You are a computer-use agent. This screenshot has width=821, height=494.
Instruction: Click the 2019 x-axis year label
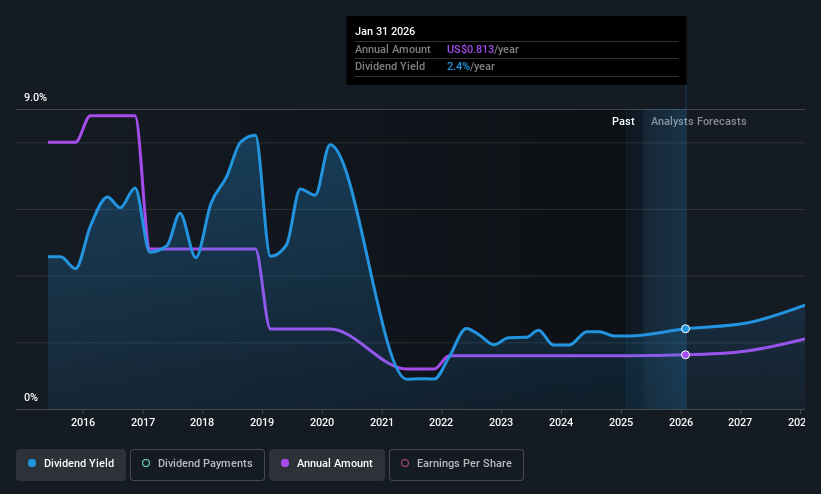262,422
